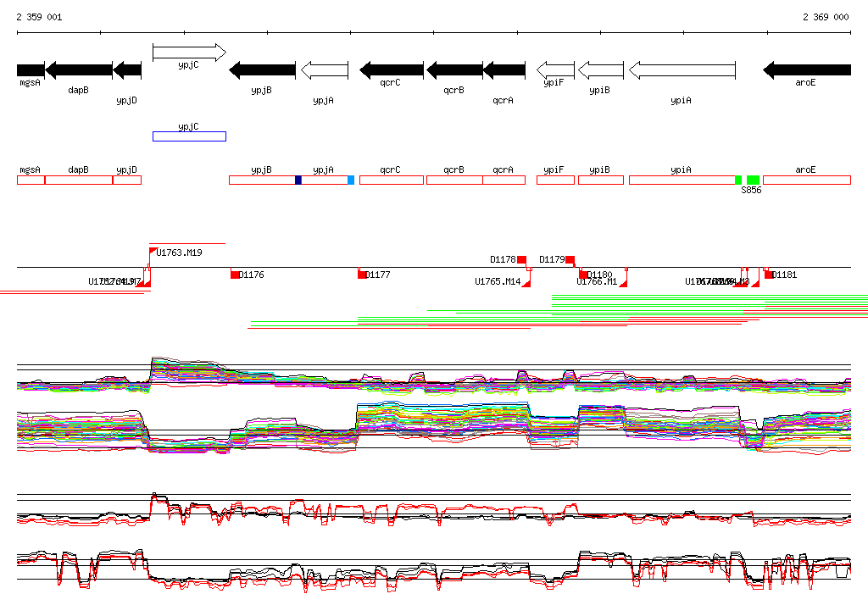Click the red ypjD annotation box
Screen dimensions: 868x605
coord(127,180)
